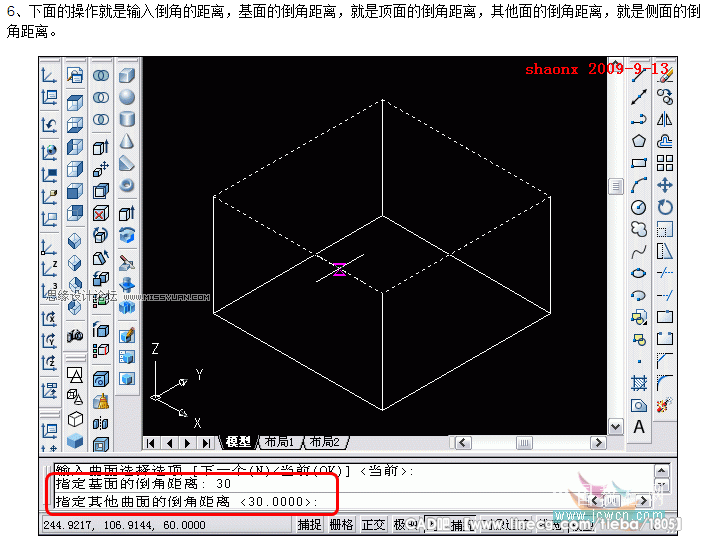
Task: Select the Offset modify tool
Action: click(665, 141)
